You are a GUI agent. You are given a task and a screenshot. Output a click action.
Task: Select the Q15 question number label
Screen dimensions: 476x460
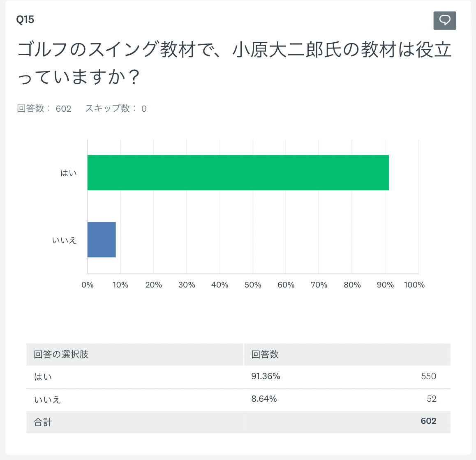pyautogui.click(x=25, y=20)
